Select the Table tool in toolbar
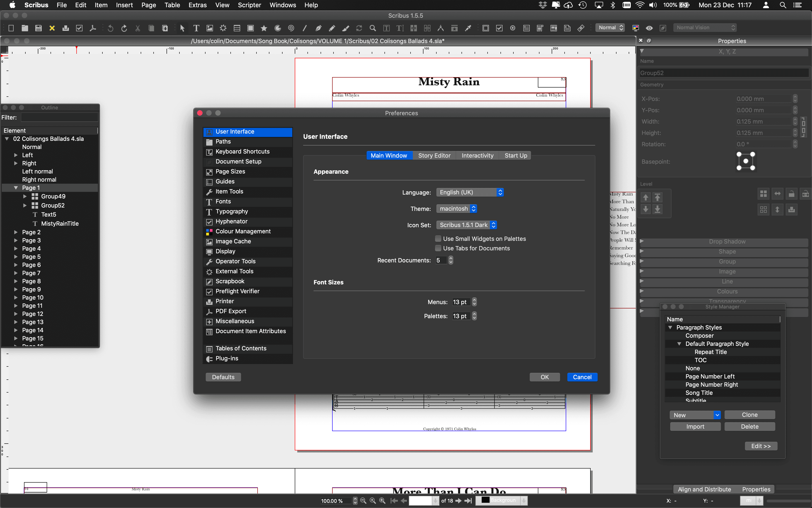 pos(237,28)
